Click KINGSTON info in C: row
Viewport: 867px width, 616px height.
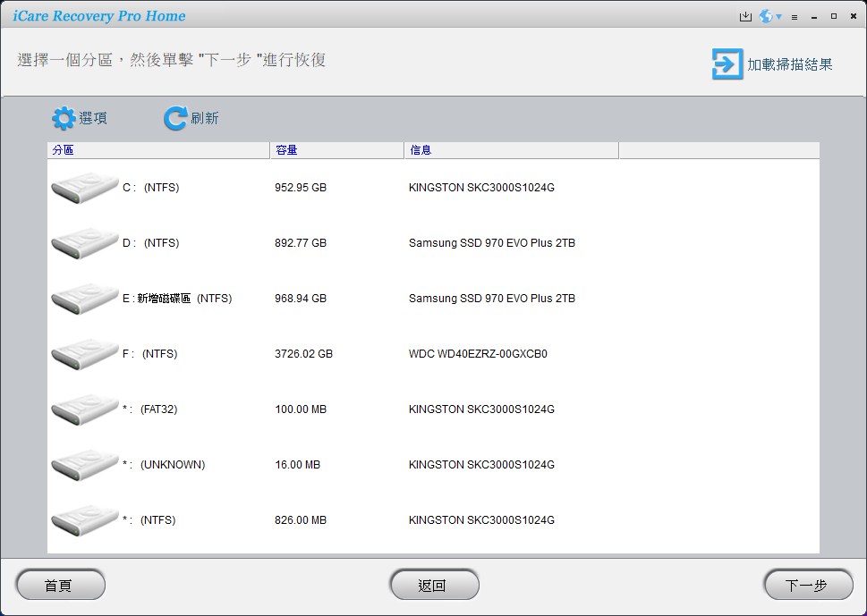tap(481, 188)
